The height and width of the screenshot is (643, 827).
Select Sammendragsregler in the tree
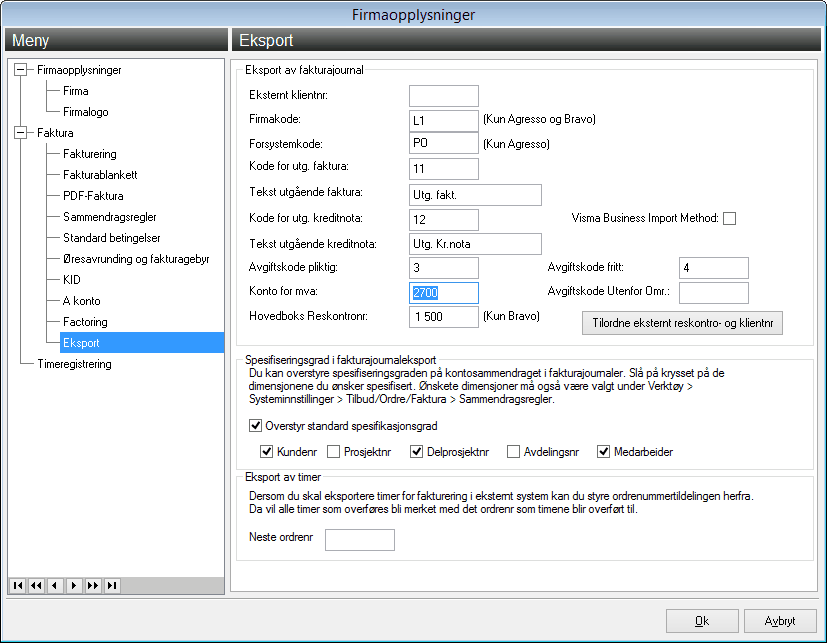point(110,217)
